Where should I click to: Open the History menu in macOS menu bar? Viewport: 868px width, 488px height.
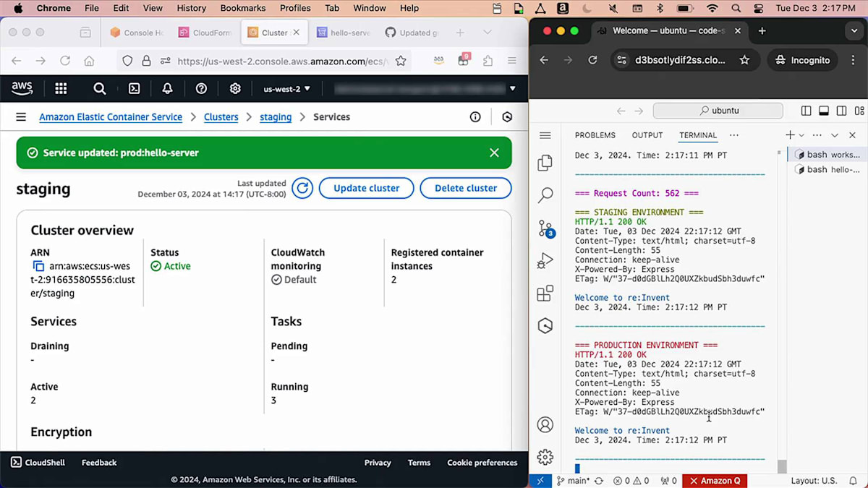point(192,8)
